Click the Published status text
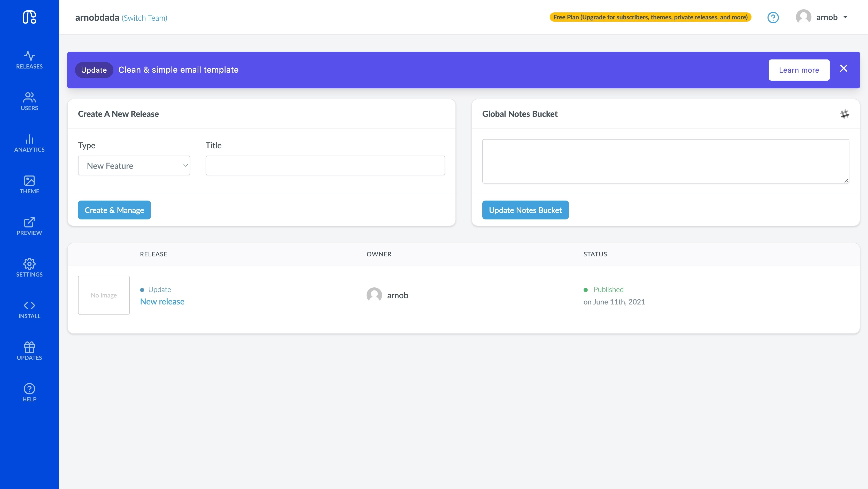 click(609, 289)
